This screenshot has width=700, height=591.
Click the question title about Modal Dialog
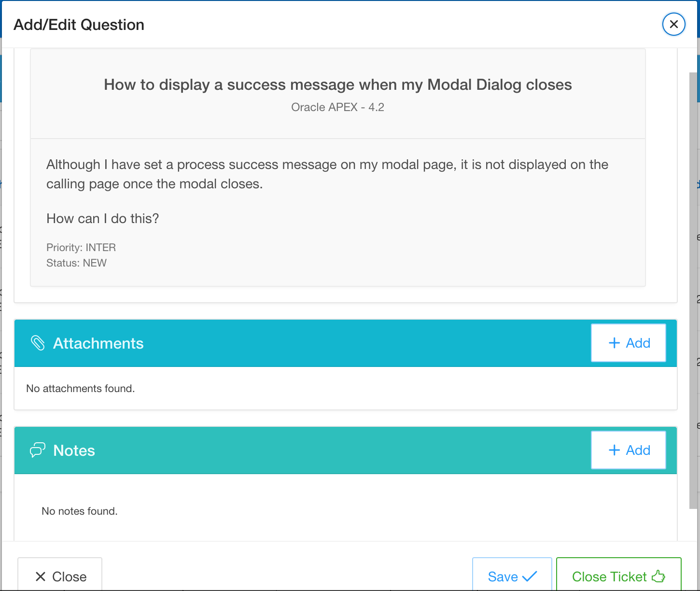click(x=338, y=84)
